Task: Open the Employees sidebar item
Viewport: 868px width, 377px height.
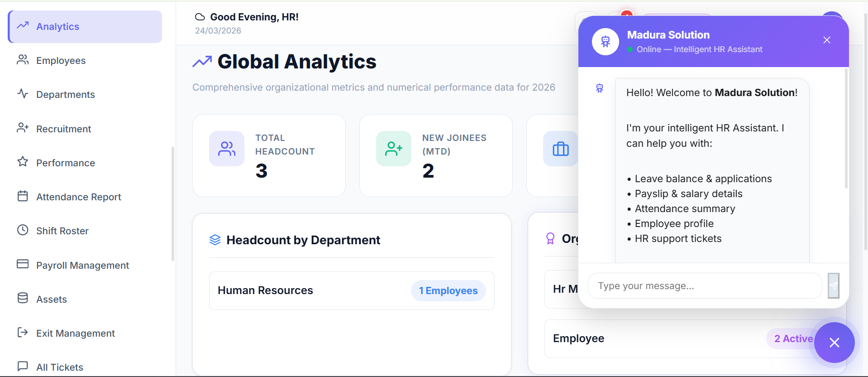Action: 85,61
